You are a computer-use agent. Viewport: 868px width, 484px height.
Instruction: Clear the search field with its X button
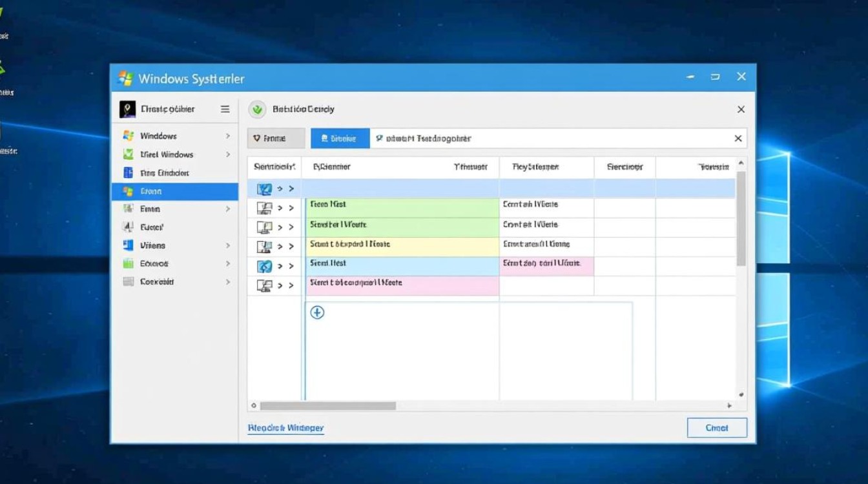(738, 138)
